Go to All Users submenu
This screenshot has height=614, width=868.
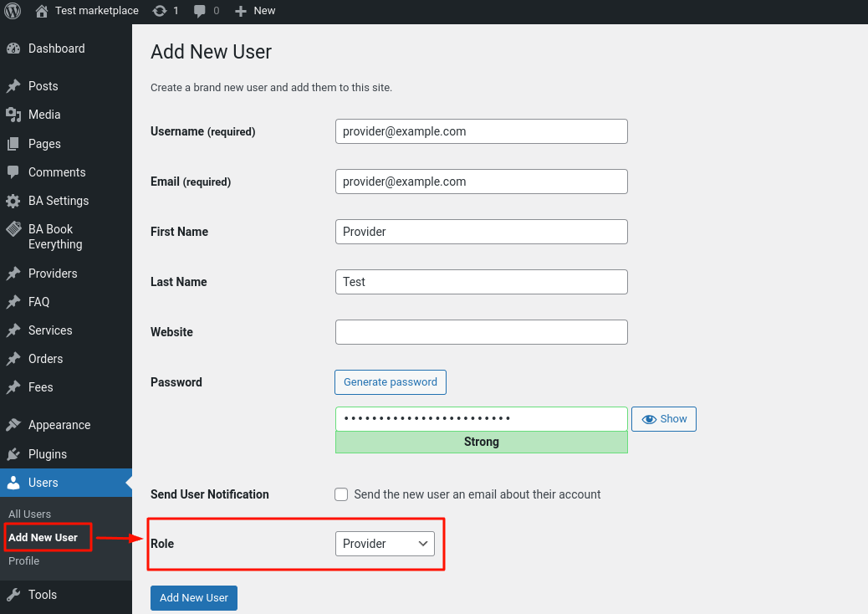point(30,514)
